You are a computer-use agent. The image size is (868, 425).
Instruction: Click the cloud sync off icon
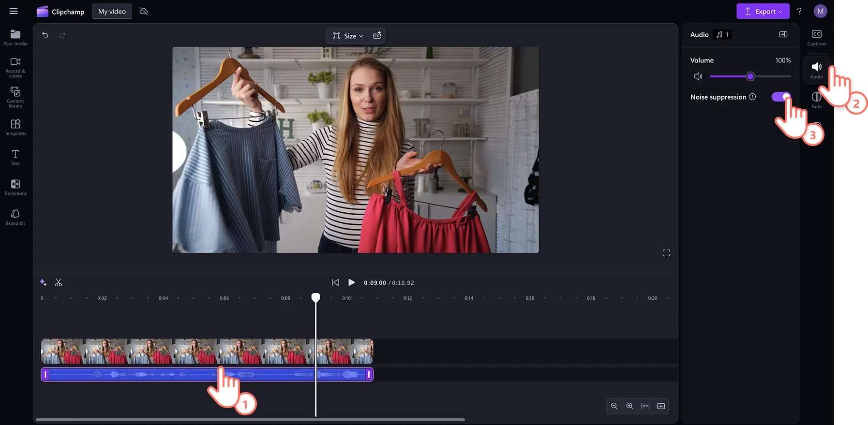click(144, 11)
